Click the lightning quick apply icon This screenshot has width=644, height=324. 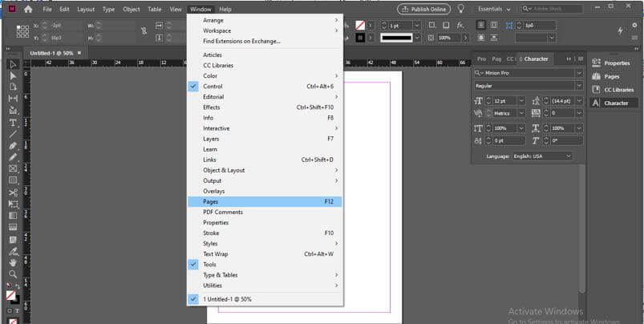click(621, 31)
